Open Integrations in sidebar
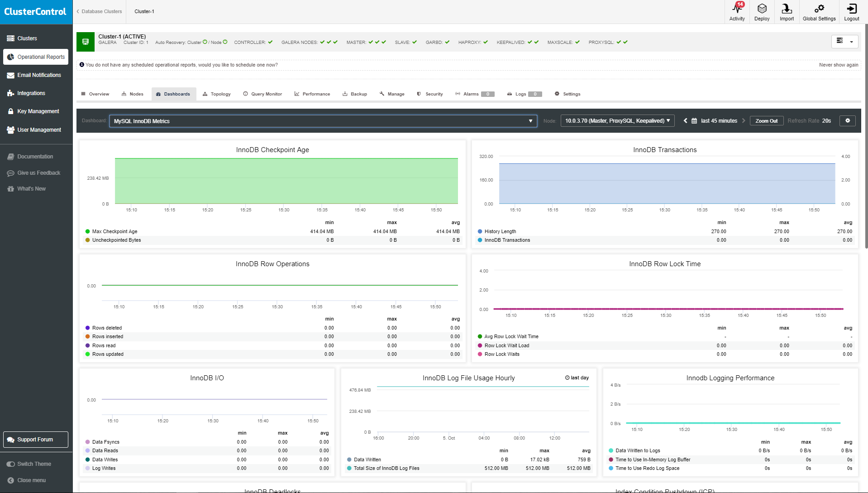 tap(26, 93)
